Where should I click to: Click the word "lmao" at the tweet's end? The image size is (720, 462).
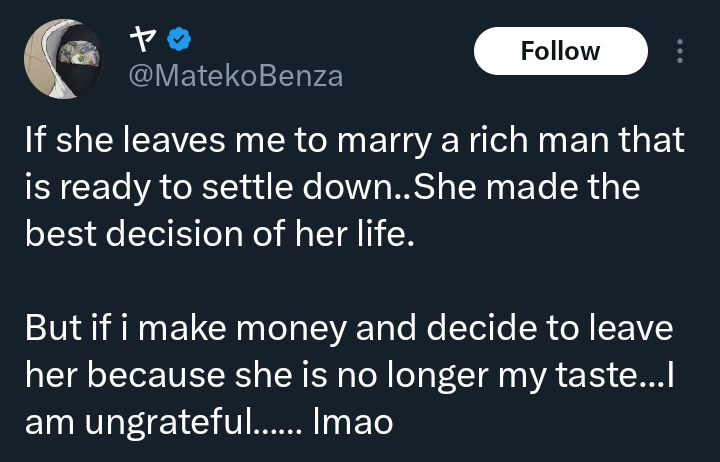[x=353, y=421]
